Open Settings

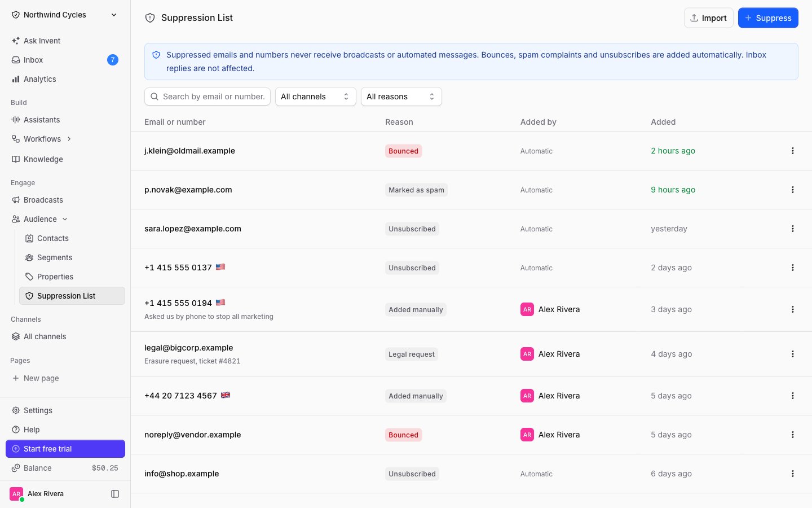click(x=65, y=410)
